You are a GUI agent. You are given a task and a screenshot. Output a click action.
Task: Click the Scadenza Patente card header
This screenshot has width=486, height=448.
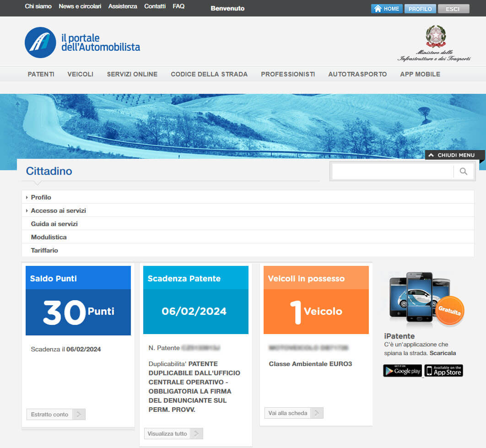click(195, 278)
